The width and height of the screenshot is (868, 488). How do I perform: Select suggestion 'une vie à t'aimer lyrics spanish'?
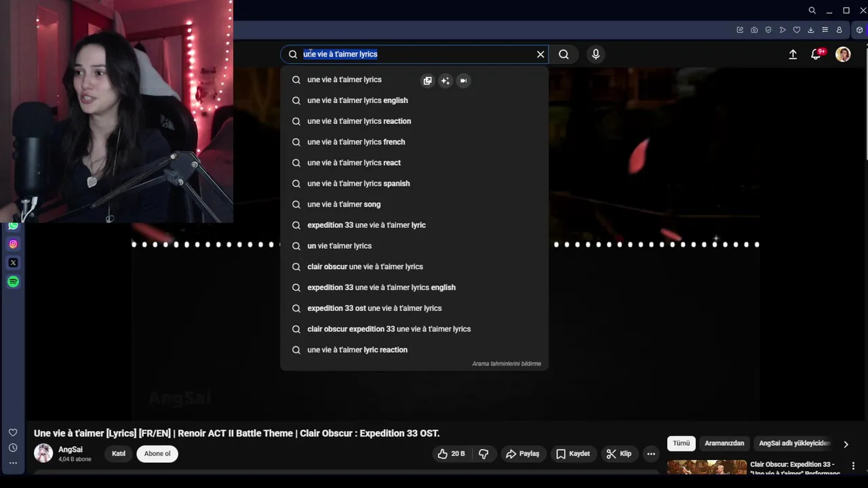414,184
